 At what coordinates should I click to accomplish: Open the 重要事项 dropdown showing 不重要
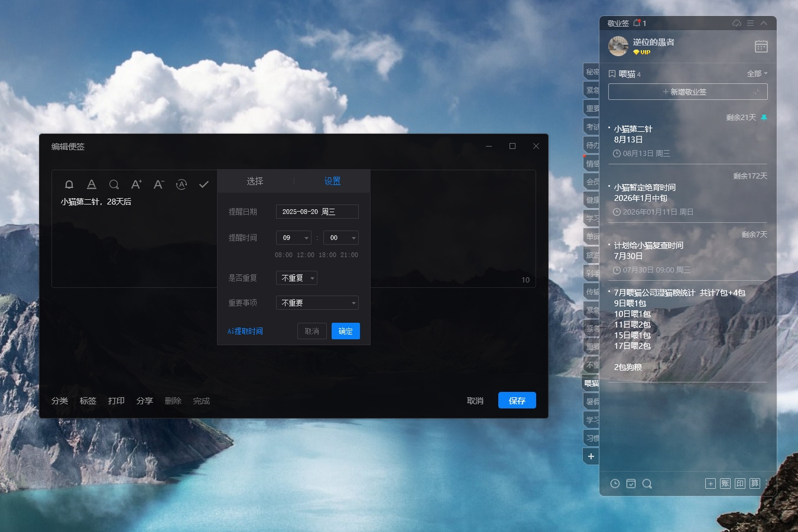point(317,303)
